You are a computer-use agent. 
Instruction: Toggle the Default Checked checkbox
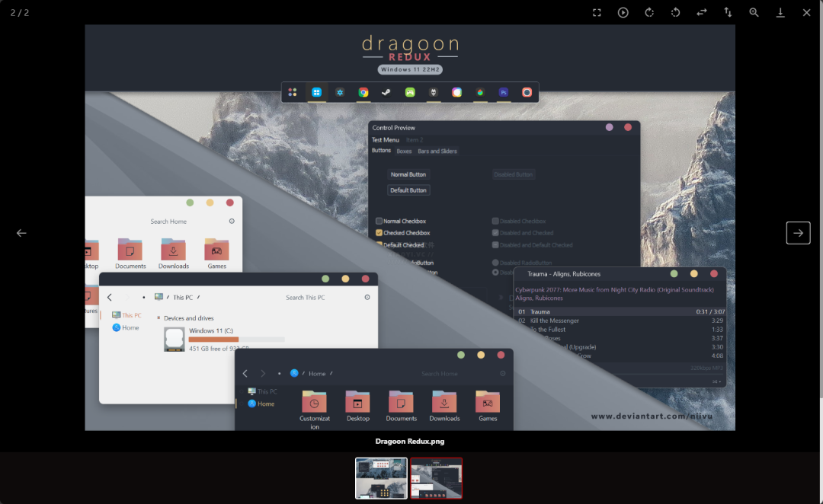(x=379, y=245)
